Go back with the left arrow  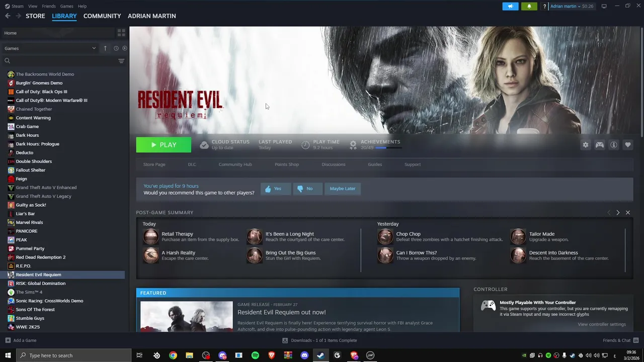pos(8,16)
